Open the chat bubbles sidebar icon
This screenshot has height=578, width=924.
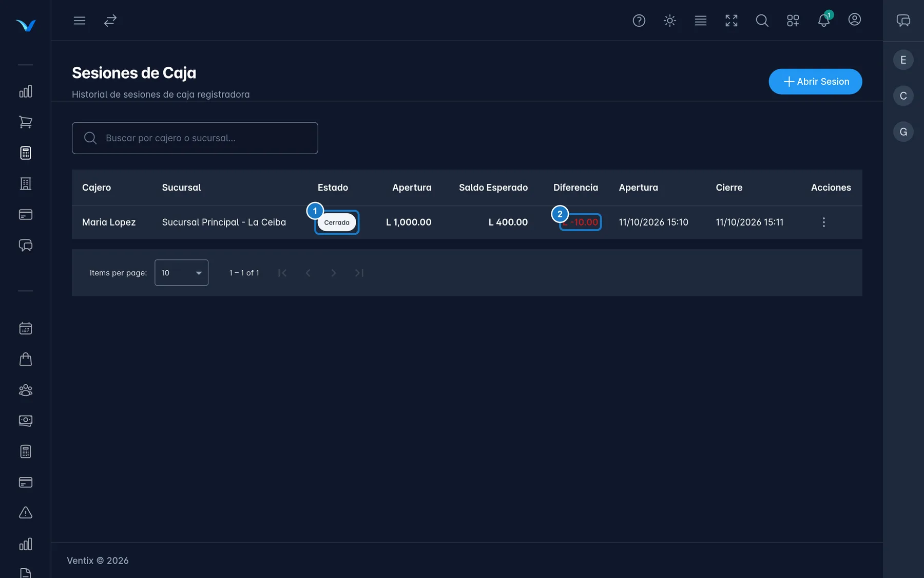[x=26, y=246]
